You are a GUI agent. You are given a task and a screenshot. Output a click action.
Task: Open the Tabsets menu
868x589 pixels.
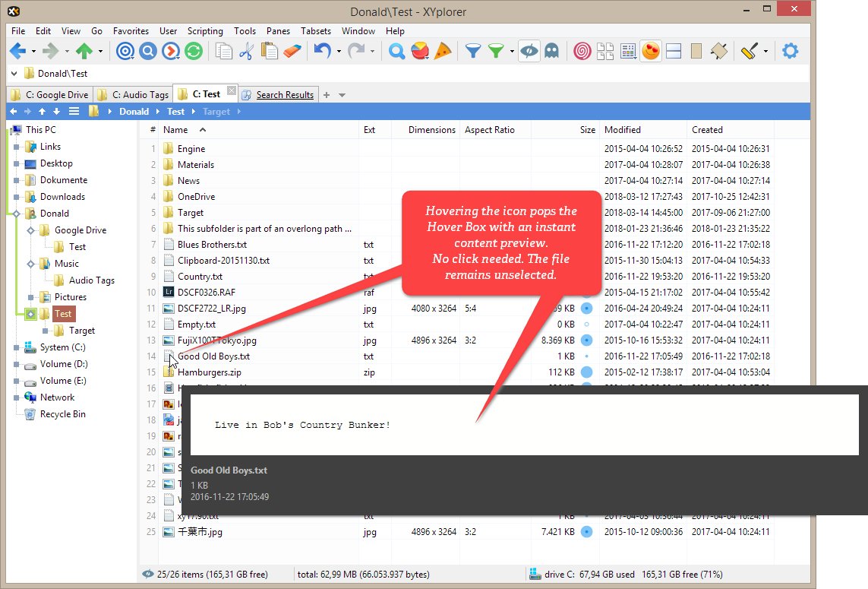pyautogui.click(x=316, y=31)
